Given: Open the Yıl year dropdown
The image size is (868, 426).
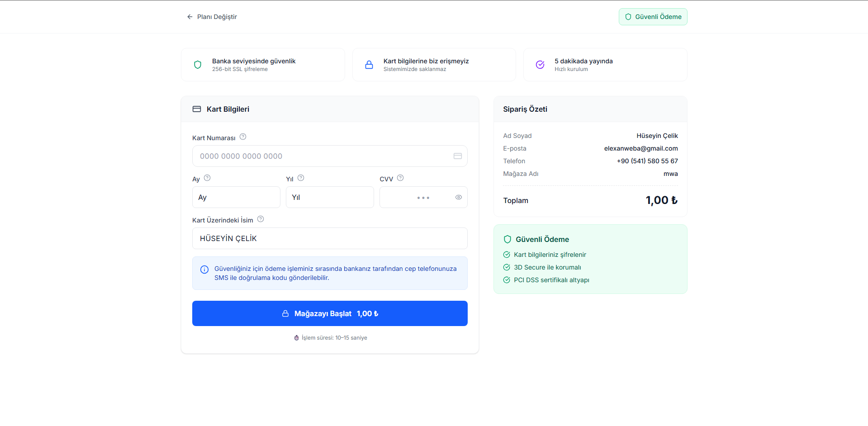Looking at the screenshot, I should click(x=330, y=197).
